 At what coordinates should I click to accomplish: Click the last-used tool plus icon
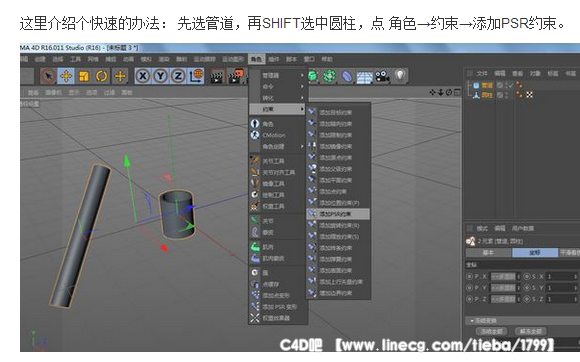coord(120,76)
